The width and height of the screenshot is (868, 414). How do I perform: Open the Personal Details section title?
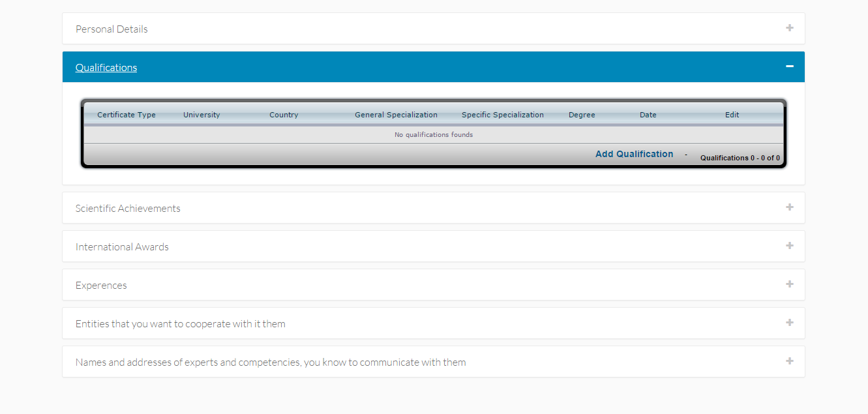(112, 29)
